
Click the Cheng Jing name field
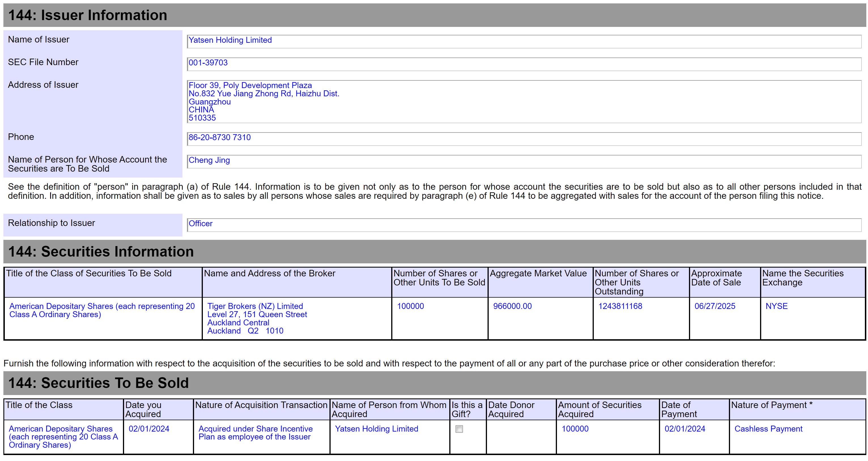pos(524,161)
